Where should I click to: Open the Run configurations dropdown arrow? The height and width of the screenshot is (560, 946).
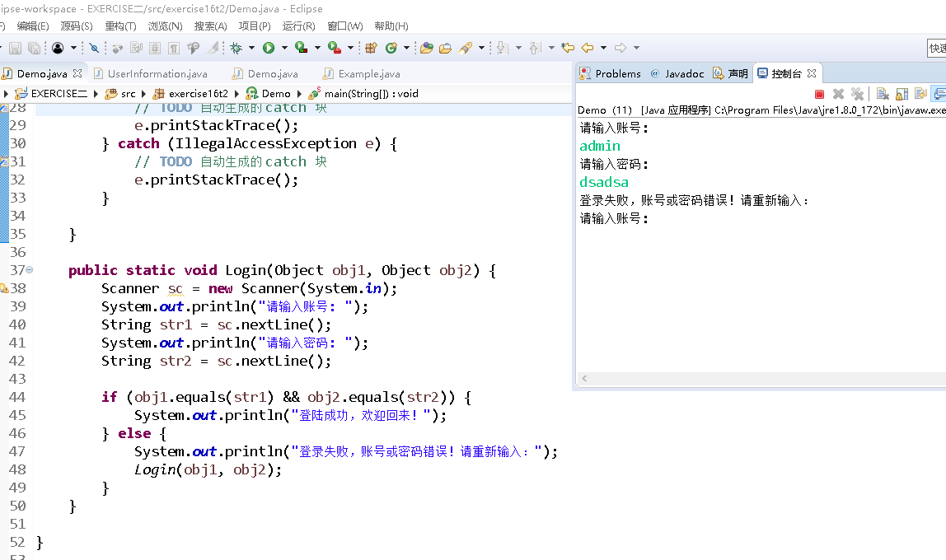(284, 48)
